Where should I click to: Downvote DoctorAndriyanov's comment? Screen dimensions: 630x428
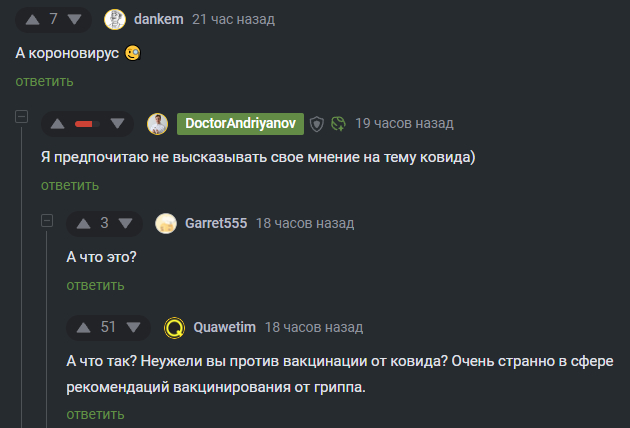click(118, 124)
